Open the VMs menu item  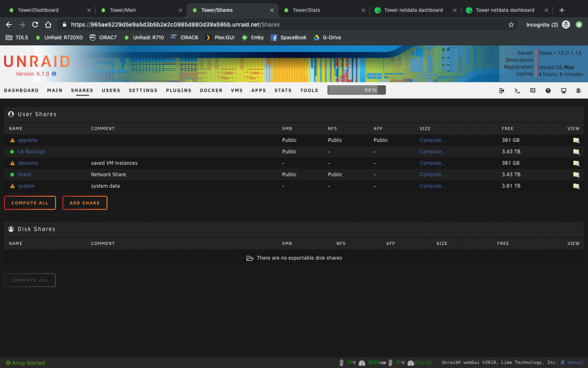click(x=237, y=91)
